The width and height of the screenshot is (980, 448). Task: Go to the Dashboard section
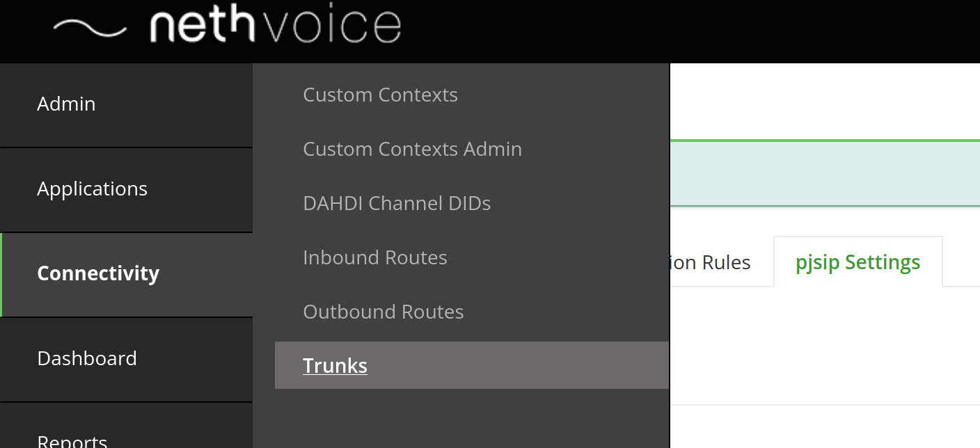click(x=126, y=359)
